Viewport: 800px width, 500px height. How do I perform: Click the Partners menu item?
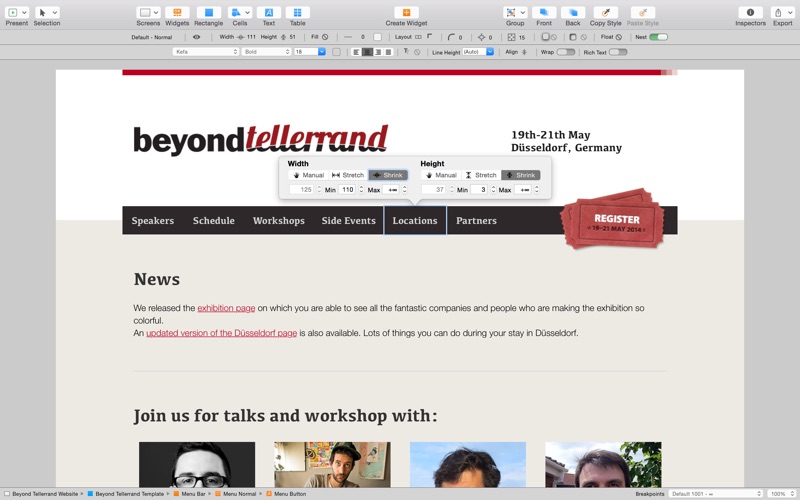[x=476, y=220]
